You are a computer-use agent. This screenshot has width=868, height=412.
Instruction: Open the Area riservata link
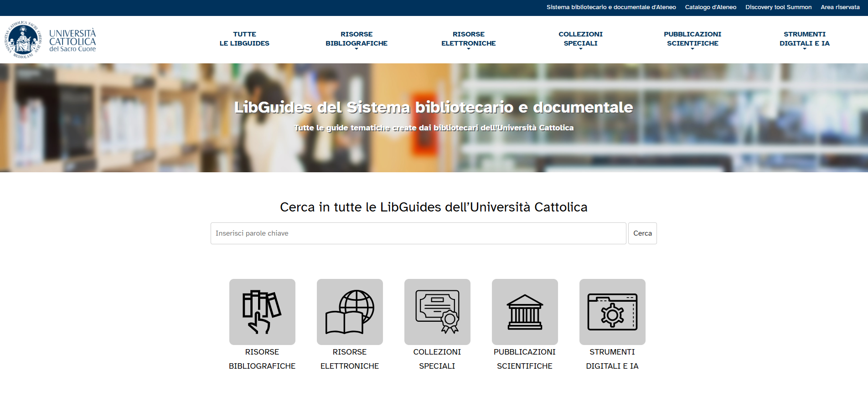pos(840,7)
